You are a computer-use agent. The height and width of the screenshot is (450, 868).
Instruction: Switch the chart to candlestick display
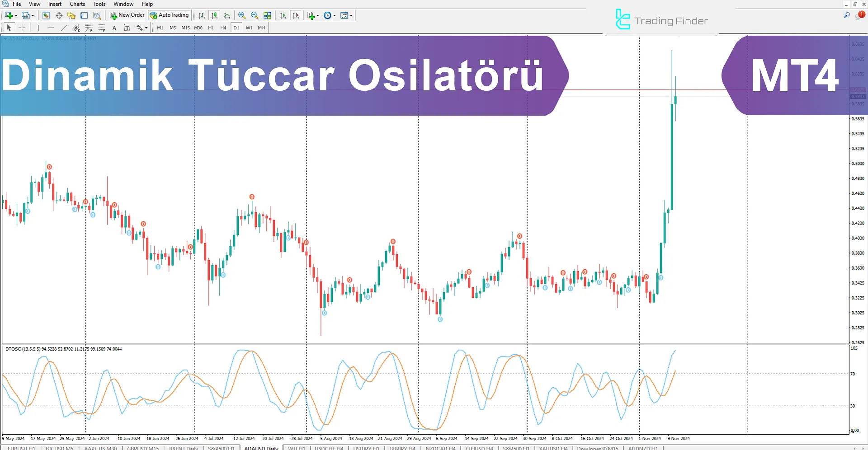click(214, 15)
